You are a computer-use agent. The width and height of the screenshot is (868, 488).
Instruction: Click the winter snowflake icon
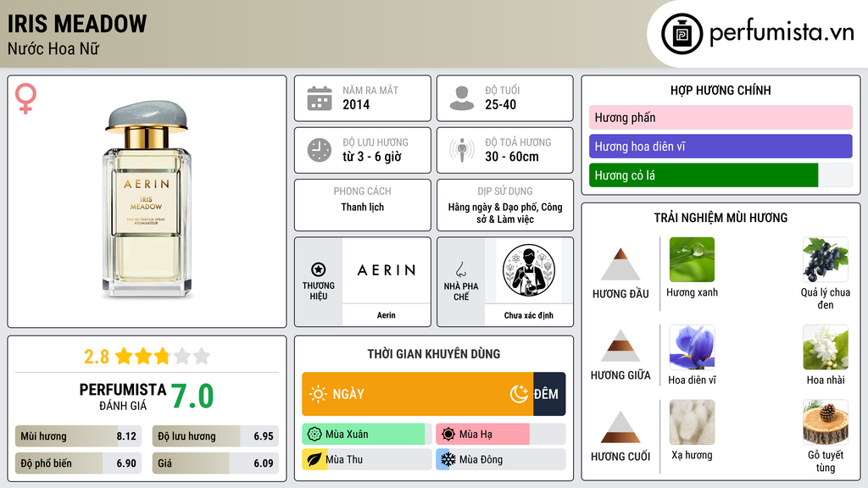point(448,459)
